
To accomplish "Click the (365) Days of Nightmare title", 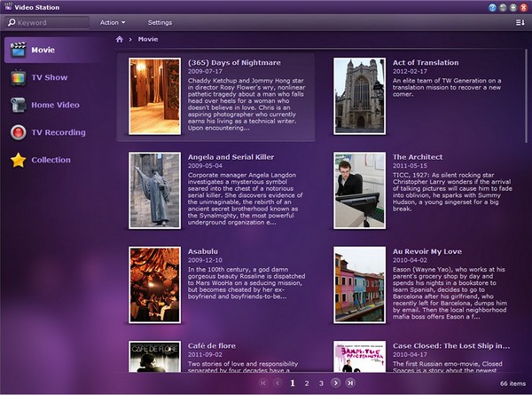I will coord(234,63).
